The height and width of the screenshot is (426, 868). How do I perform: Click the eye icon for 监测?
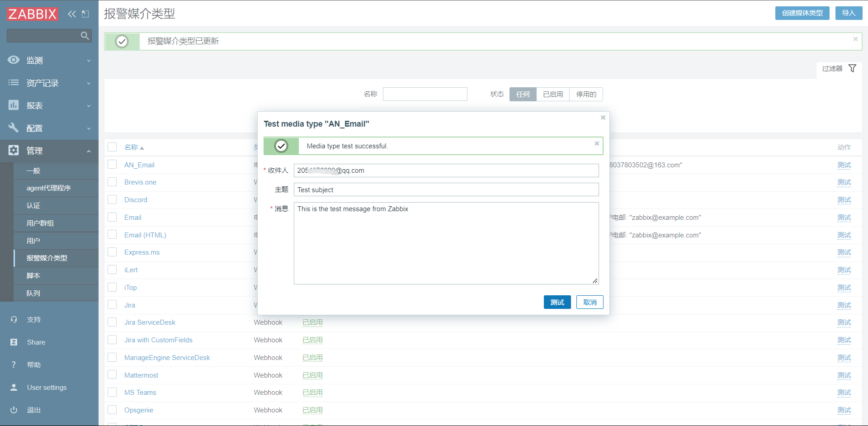(14, 60)
